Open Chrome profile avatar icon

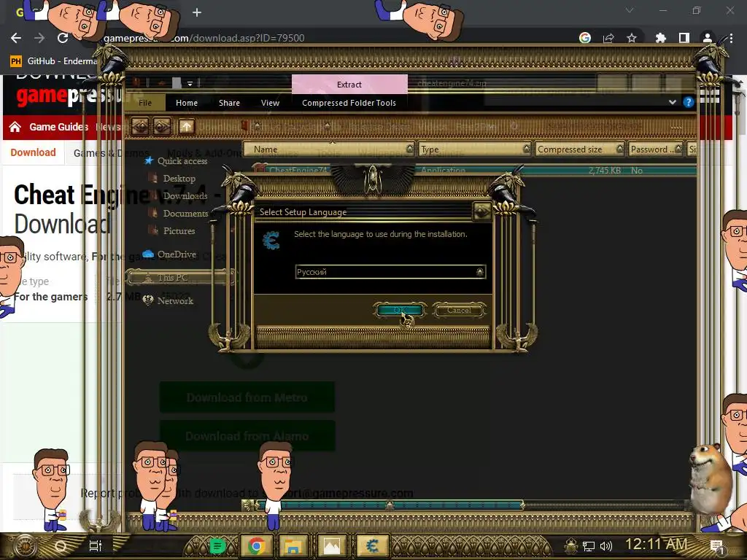point(708,38)
